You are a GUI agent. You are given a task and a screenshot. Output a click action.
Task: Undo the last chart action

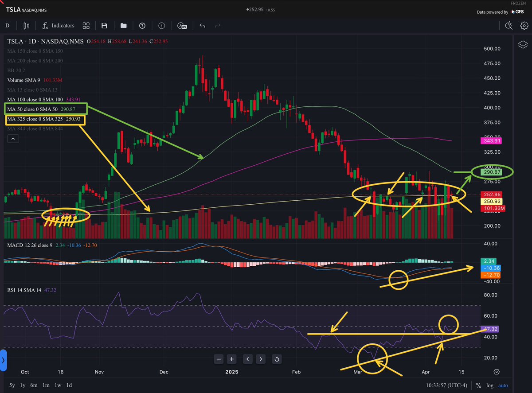(202, 26)
